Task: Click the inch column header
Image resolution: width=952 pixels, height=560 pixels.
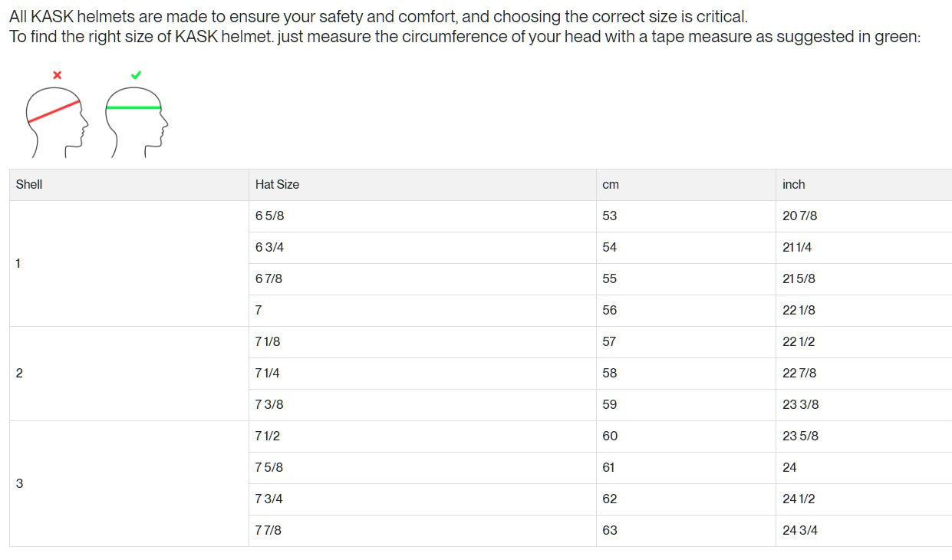Action: click(x=793, y=185)
